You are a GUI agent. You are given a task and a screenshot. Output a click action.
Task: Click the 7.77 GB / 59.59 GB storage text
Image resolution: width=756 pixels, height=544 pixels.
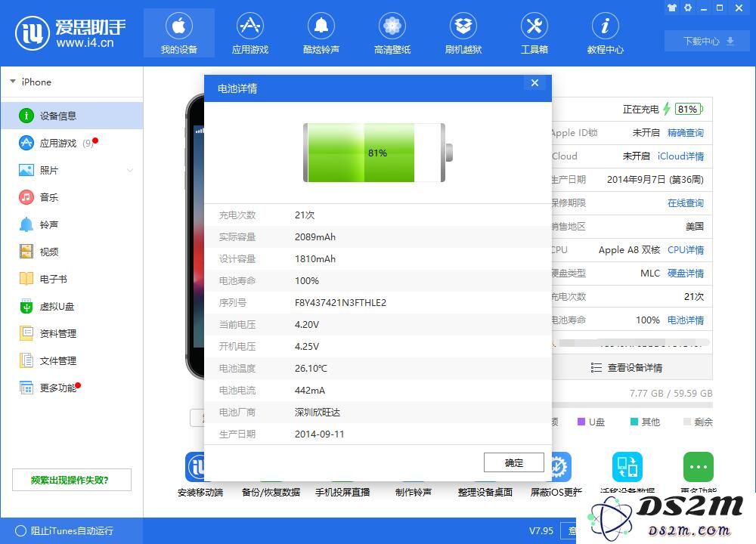671,393
